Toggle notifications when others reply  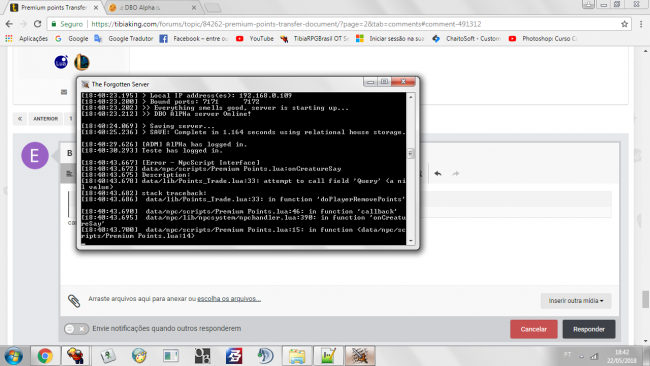pyautogui.click(x=76, y=329)
